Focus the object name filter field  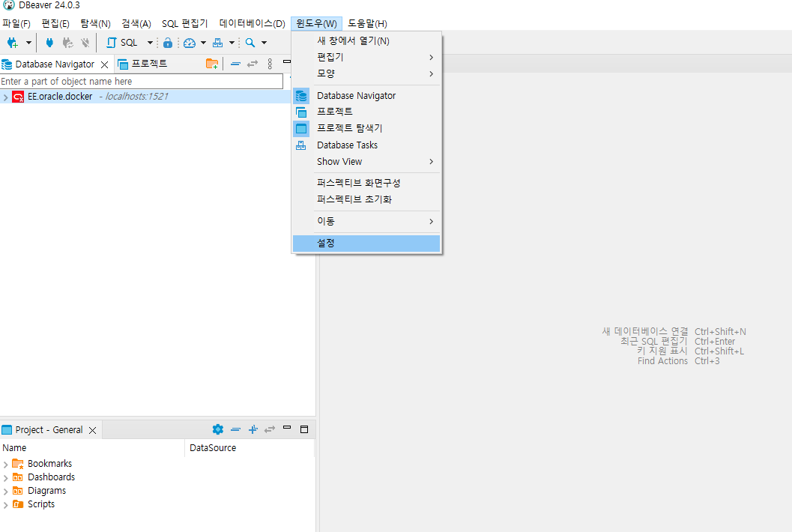[142, 82]
